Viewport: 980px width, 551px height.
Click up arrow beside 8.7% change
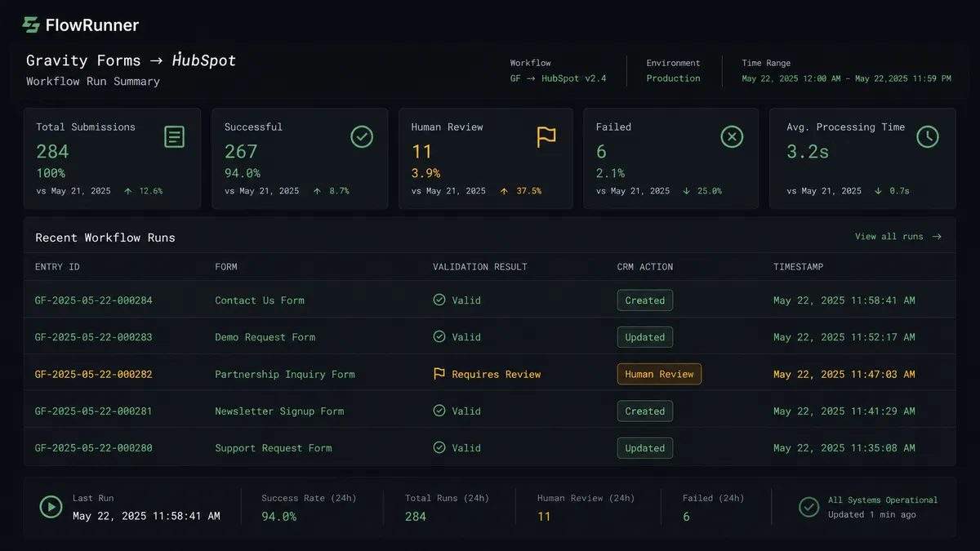point(316,191)
